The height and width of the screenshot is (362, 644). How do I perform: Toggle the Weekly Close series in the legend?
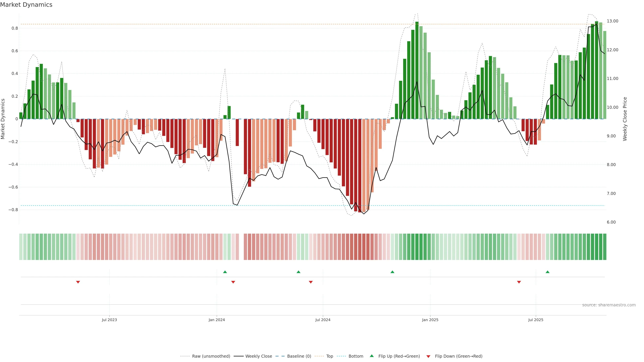(x=258, y=356)
